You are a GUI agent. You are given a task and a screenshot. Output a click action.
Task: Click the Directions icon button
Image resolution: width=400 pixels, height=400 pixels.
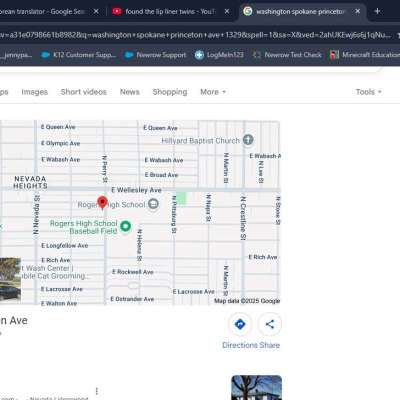(x=240, y=324)
